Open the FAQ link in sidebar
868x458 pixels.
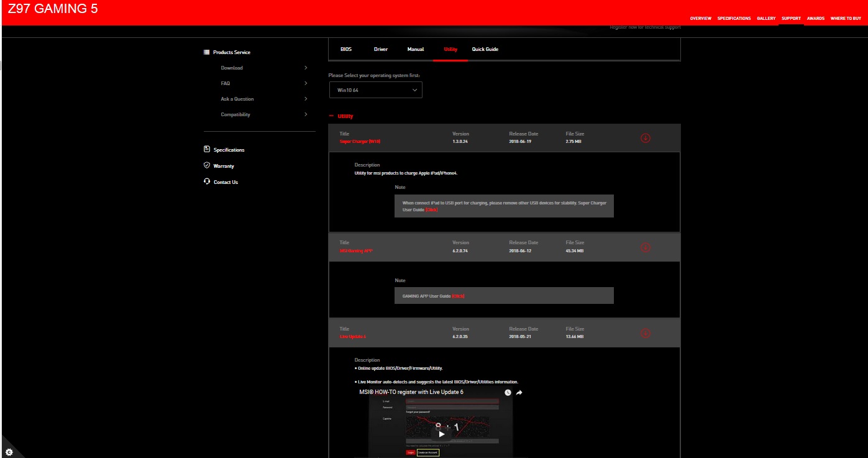[225, 83]
